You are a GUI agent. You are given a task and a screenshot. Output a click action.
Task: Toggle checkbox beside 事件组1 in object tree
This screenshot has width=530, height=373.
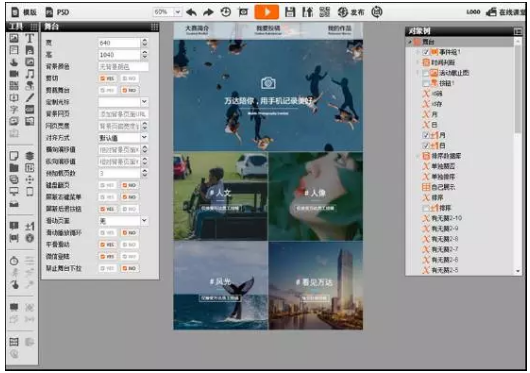[426, 52]
